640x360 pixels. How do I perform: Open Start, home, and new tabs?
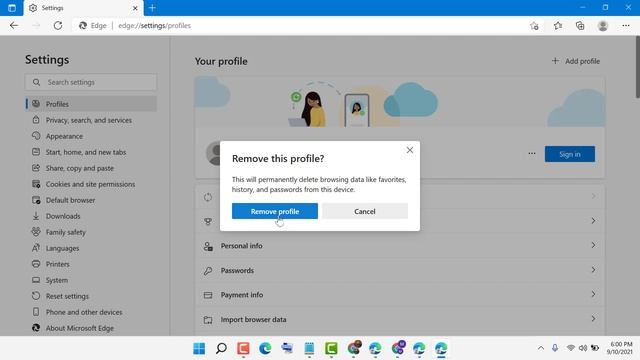[x=86, y=152]
